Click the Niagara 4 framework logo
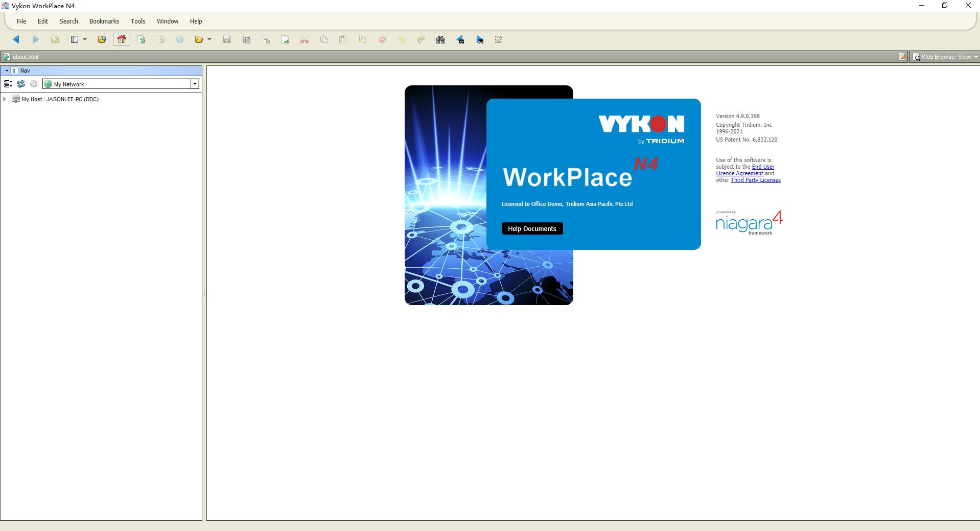The width and height of the screenshot is (980, 531). (749, 223)
